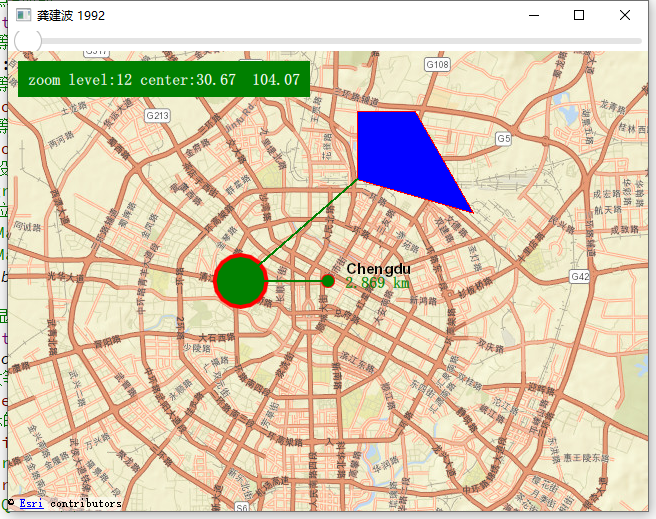Click the large green circle marker
656x519 pixels.
240,281
